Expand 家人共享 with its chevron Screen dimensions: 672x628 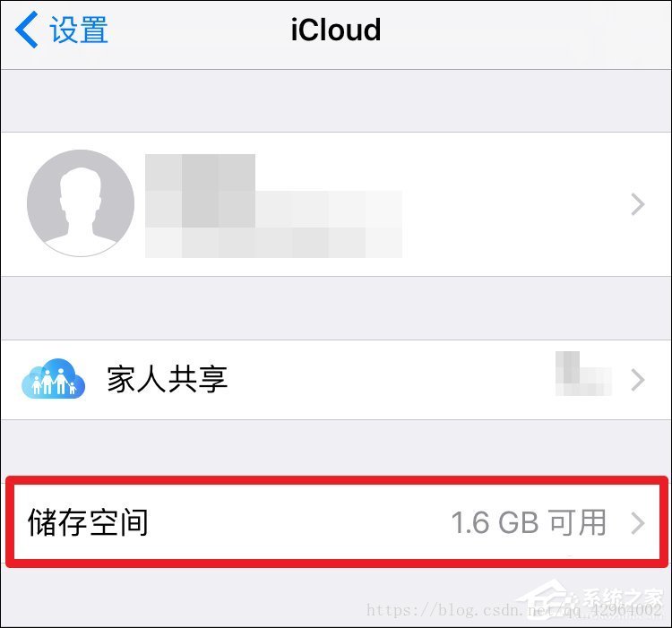[638, 380]
